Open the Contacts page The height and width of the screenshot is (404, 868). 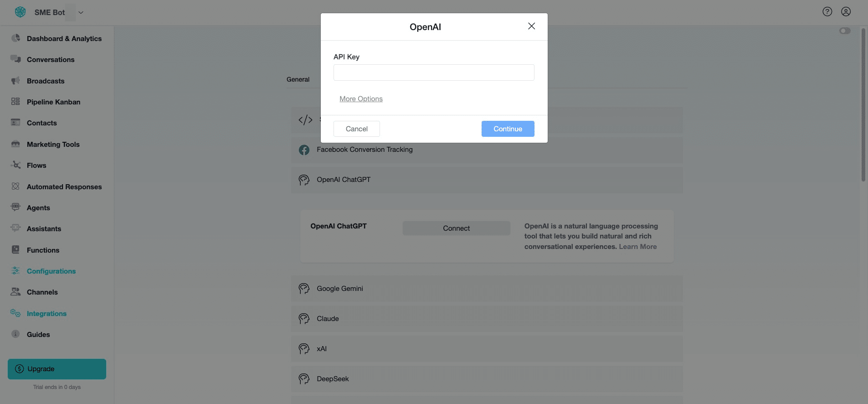[x=42, y=123]
